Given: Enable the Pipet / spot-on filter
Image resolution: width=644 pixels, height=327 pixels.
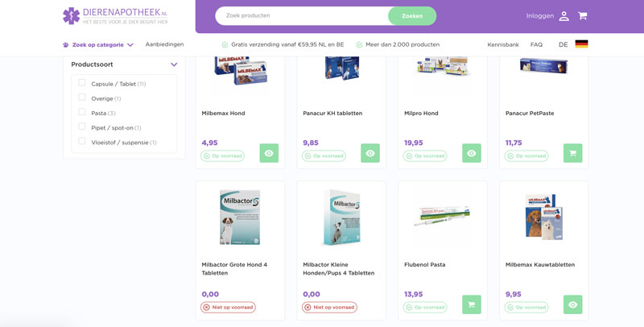Looking at the screenshot, I should coord(82,126).
